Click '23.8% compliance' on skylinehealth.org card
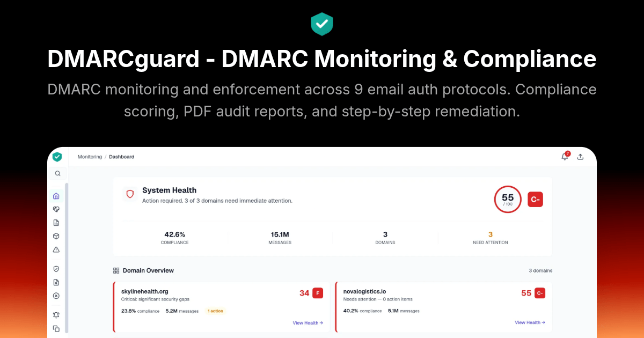 (x=140, y=311)
